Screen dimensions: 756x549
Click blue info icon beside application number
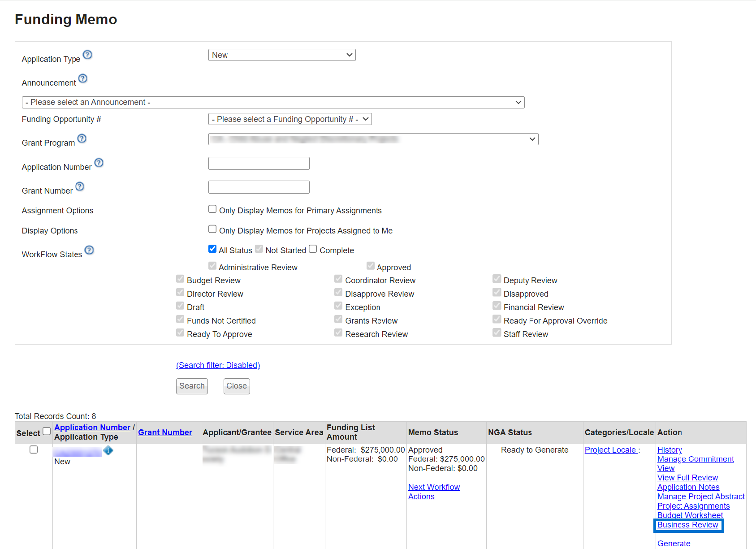coord(108,450)
